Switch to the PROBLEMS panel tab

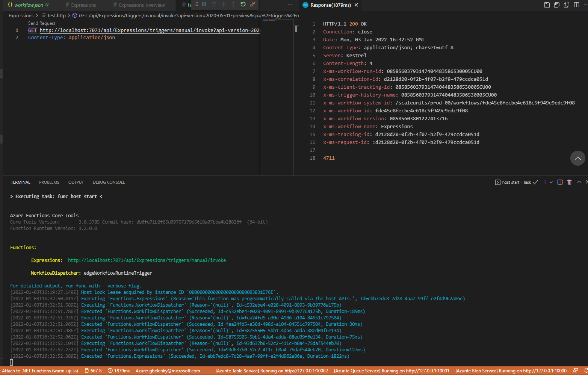point(49,182)
